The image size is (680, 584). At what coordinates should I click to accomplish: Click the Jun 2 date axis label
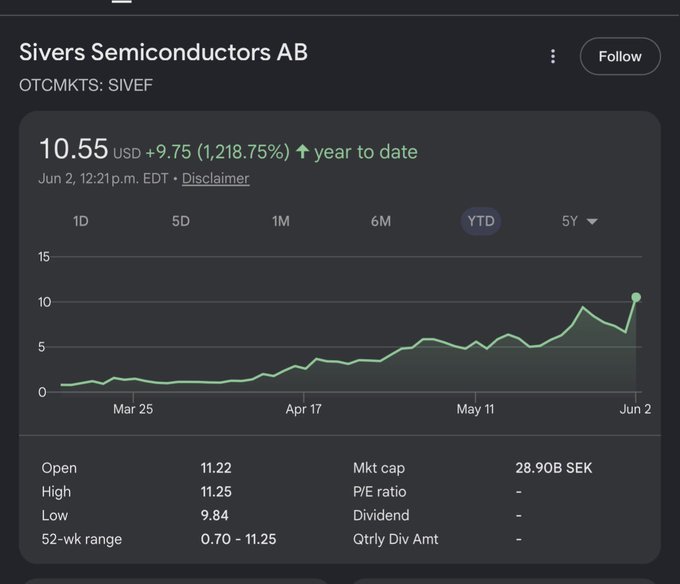click(x=635, y=409)
